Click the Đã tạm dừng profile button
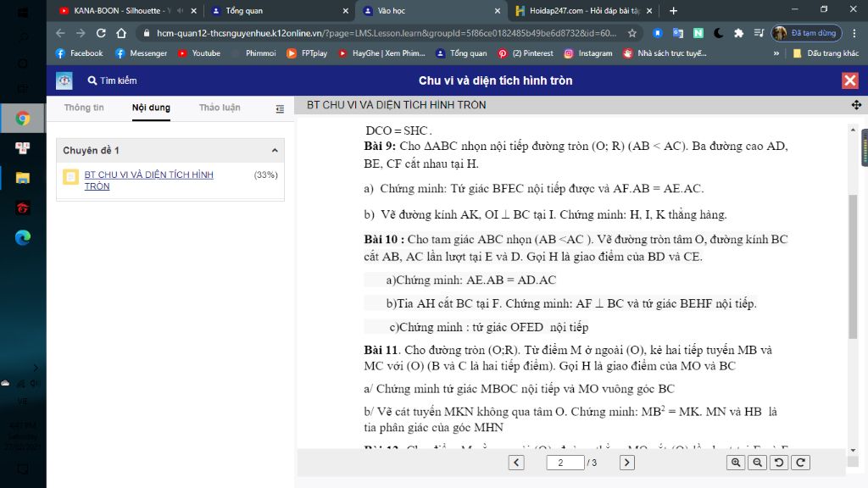Viewport: 868px width, 488px height. pyautogui.click(x=807, y=33)
